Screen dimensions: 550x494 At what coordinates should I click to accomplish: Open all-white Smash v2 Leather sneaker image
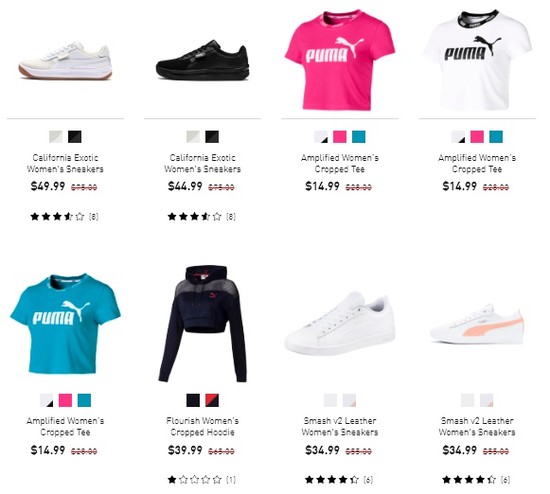[340, 323]
